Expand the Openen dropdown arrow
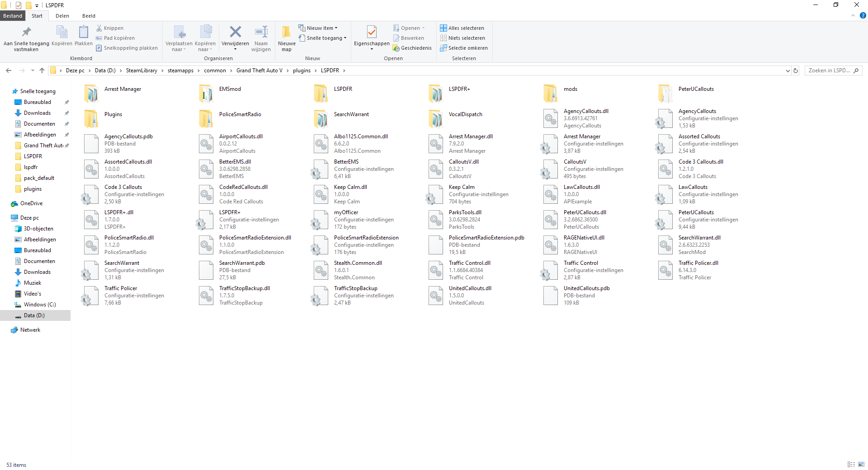Screen dimensions: 868x470 click(x=424, y=28)
